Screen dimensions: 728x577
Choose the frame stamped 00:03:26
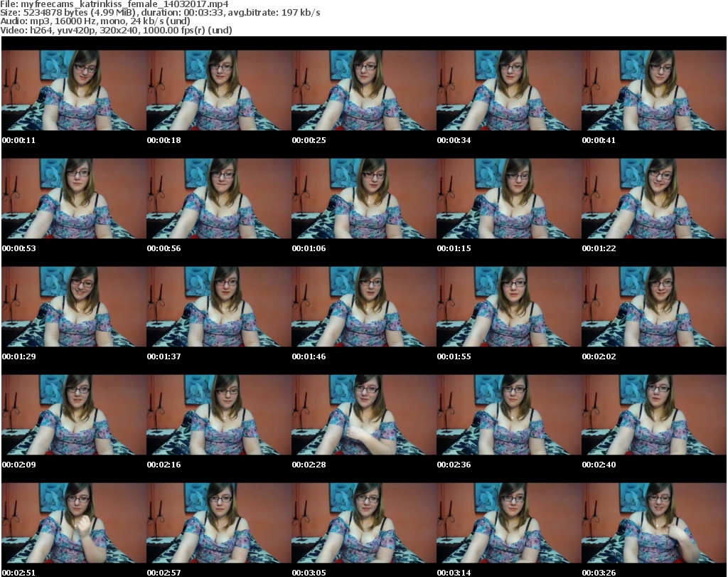pos(654,523)
